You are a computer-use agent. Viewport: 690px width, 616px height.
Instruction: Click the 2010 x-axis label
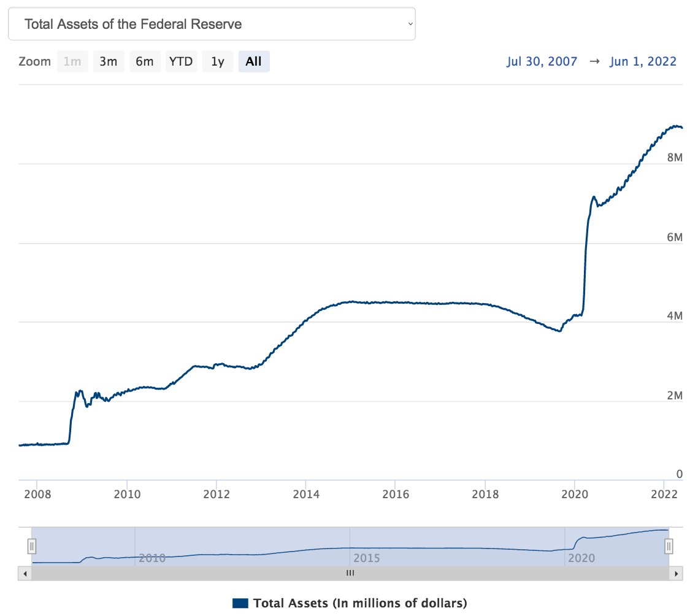click(x=127, y=494)
